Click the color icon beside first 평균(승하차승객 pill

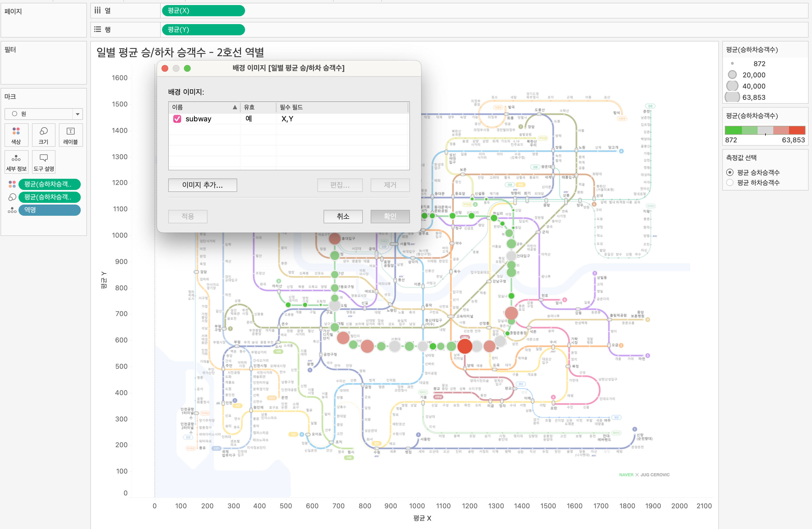[12, 184]
